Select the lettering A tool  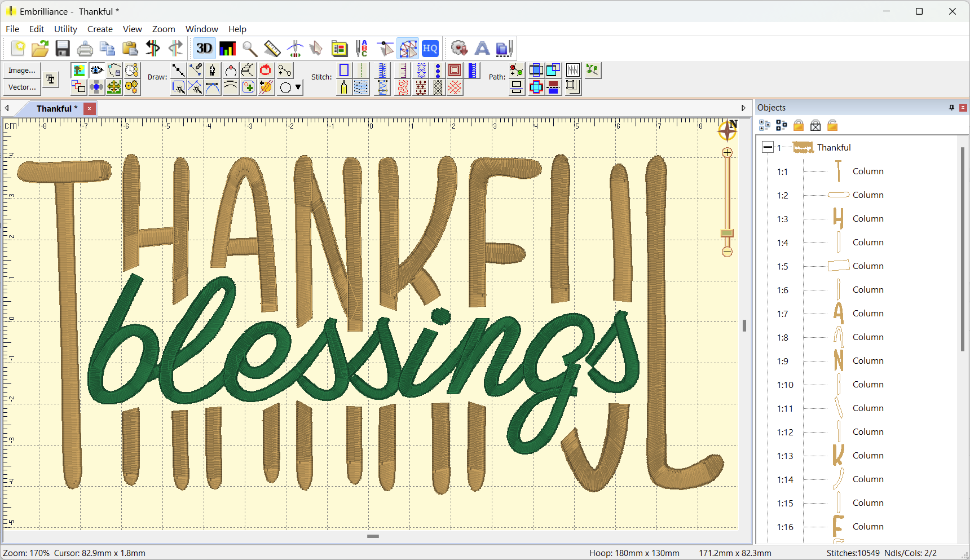pyautogui.click(x=482, y=48)
